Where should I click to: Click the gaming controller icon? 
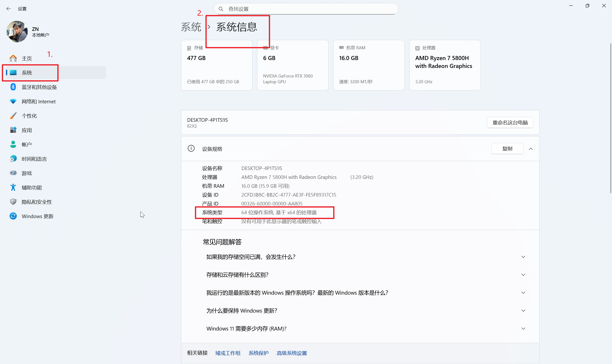click(x=13, y=173)
